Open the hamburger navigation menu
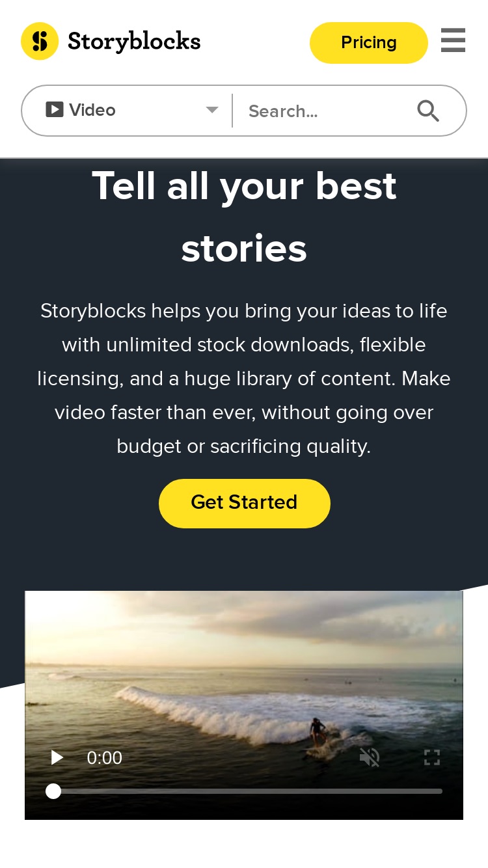Image resolution: width=488 pixels, height=868 pixels. point(453,40)
